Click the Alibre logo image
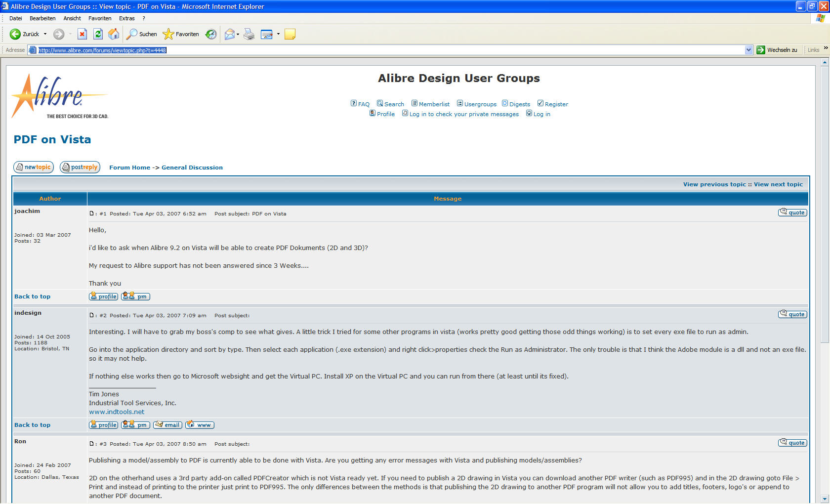 pyautogui.click(x=59, y=96)
